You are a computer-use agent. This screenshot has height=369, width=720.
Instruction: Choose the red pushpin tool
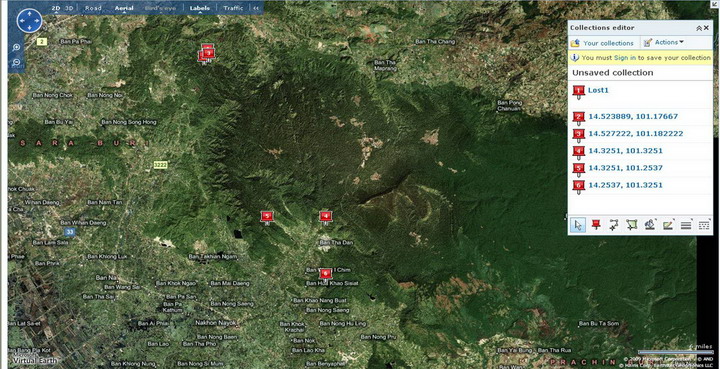[596, 225]
